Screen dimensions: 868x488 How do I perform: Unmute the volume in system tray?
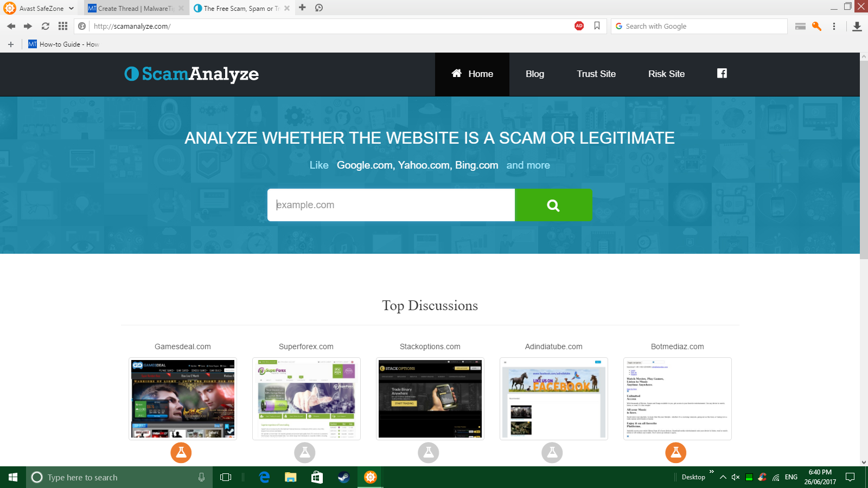[x=736, y=477]
